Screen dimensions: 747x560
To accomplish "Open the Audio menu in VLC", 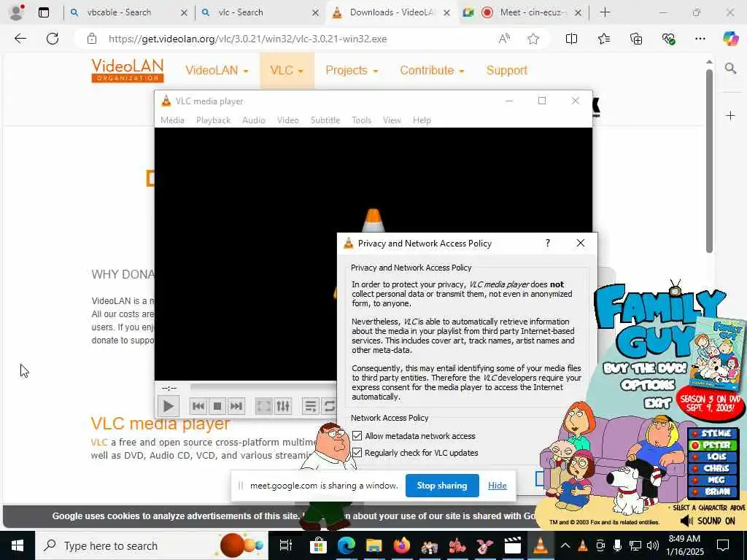I will (253, 120).
